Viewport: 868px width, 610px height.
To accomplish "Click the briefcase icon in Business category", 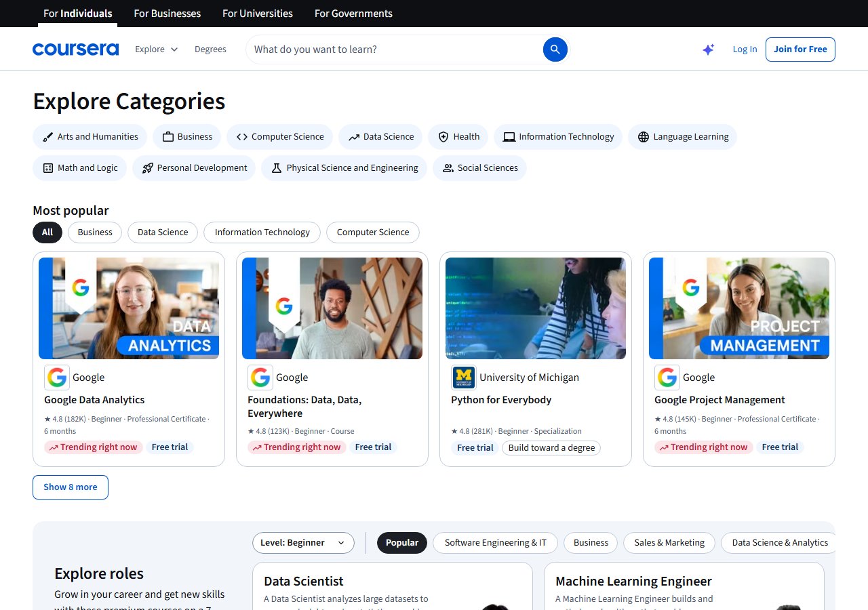I will (167, 137).
